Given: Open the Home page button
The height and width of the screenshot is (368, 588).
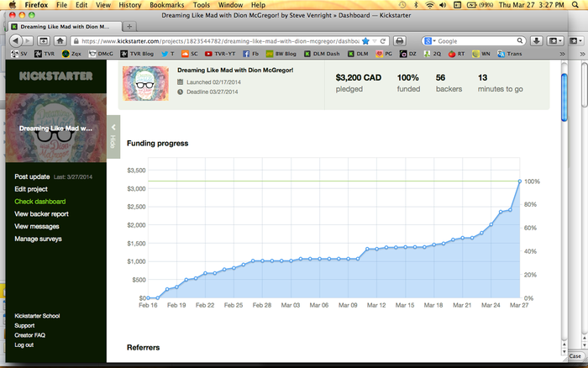Looking at the screenshot, I should point(60,41).
